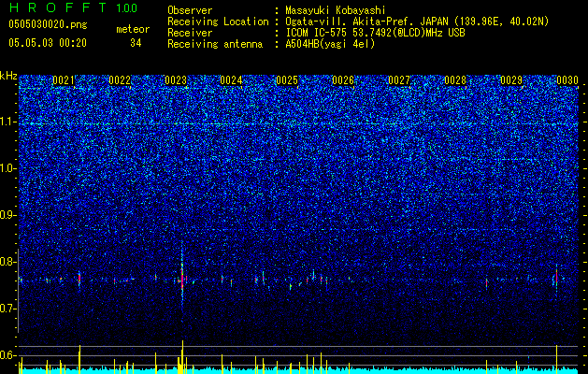This screenshot has width=588, height=374.
Task: Click the 1.1 kHz axis label
Action: click(8, 122)
